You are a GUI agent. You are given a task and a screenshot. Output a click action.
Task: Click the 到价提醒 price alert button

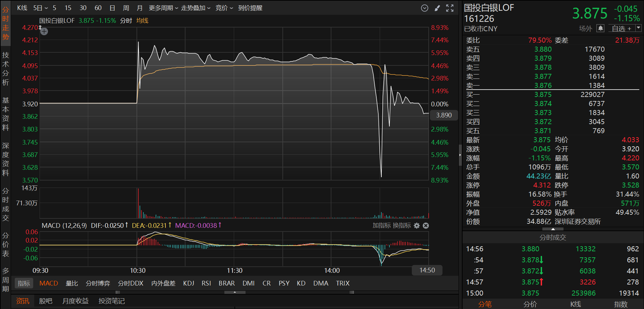tap(250, 8)
